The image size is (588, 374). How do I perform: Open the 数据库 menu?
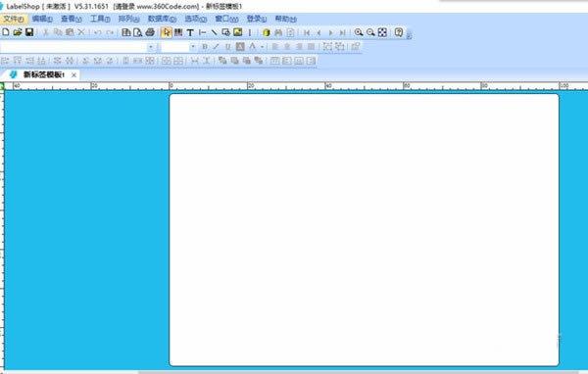click(162, 19)
